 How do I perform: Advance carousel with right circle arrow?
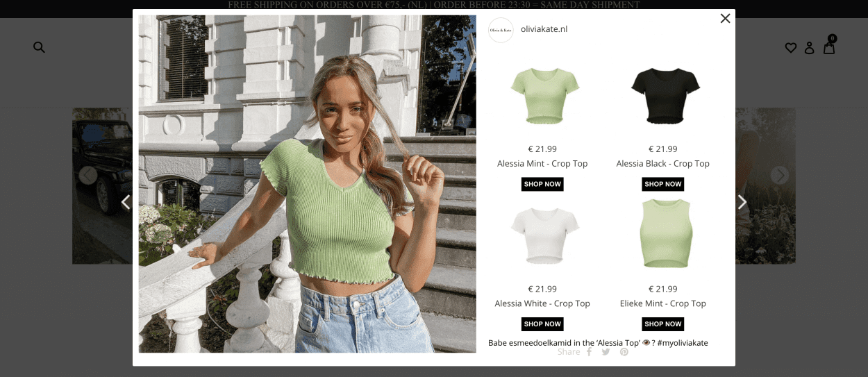(780, 176)
